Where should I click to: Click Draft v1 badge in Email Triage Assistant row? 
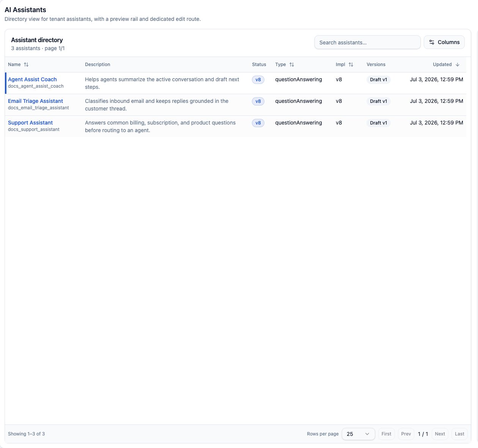coord(379,101)
